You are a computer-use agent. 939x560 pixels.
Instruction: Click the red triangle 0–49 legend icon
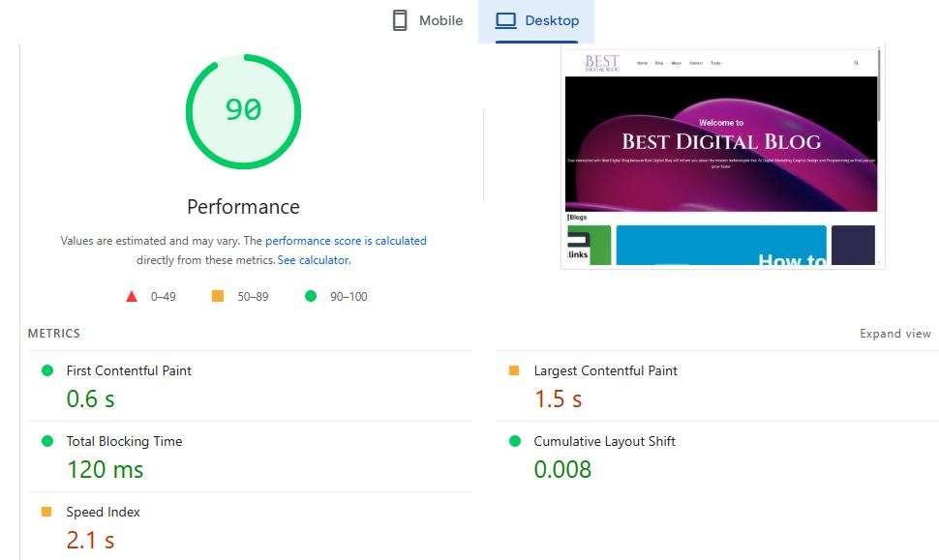pos(132,296)
